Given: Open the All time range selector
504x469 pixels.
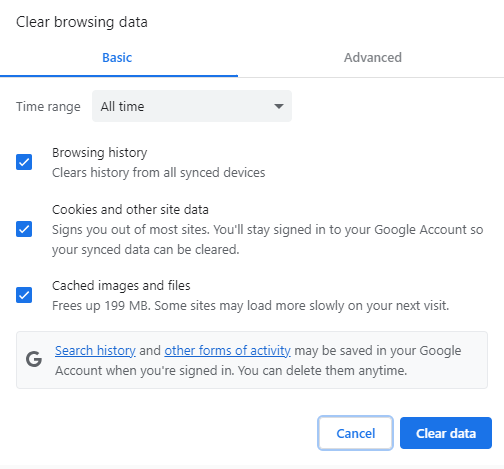Looking at the screenshot, I should (192, 106).
